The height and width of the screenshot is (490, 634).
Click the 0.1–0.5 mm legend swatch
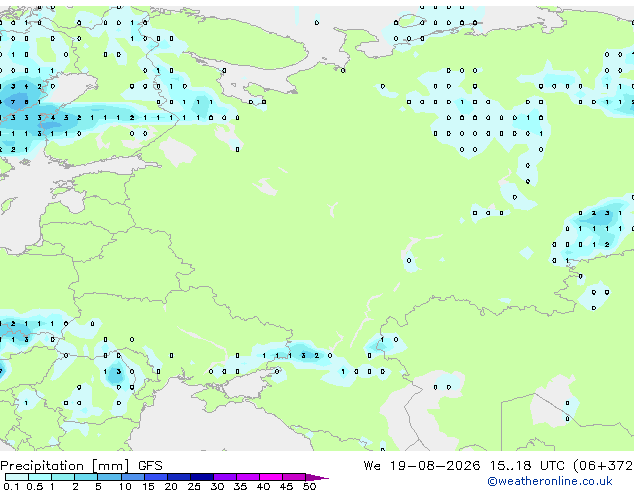pyautogui.click(x=17, y=477)
